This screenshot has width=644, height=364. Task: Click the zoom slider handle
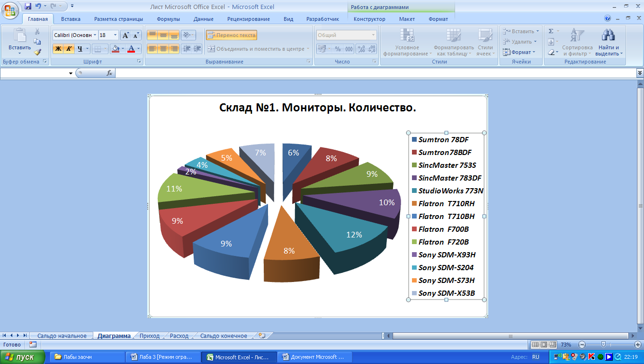click(x=603, y=345)
